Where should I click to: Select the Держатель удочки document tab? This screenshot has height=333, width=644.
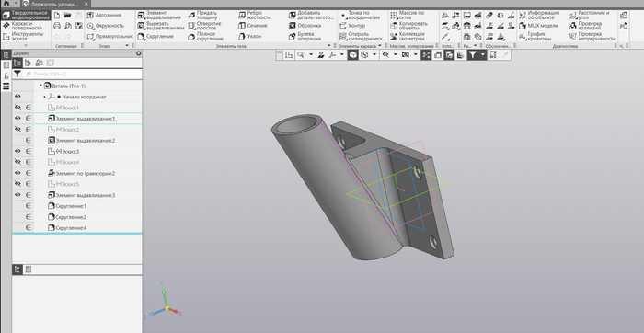55,4
